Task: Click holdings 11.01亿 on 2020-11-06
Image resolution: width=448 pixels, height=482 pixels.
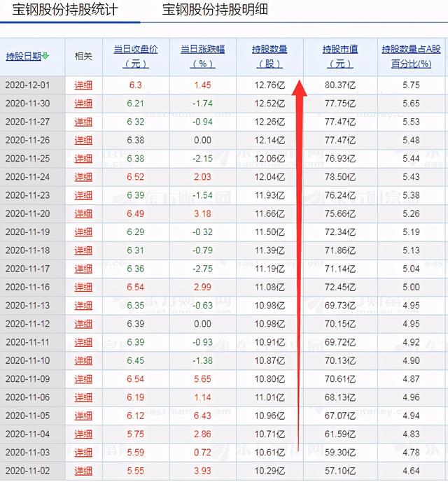Action: 269,397
